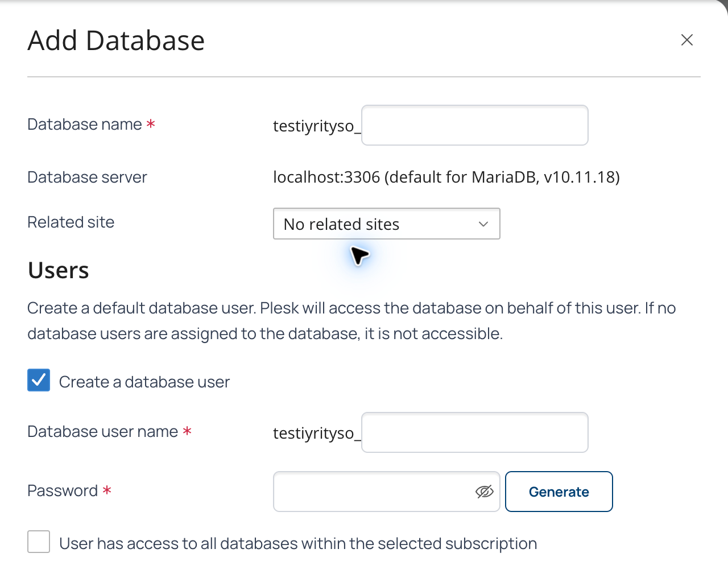The height and width of the screenshot is (586, 728).
Task: Click the Add Database title
Action: click(x=116, y=40)
